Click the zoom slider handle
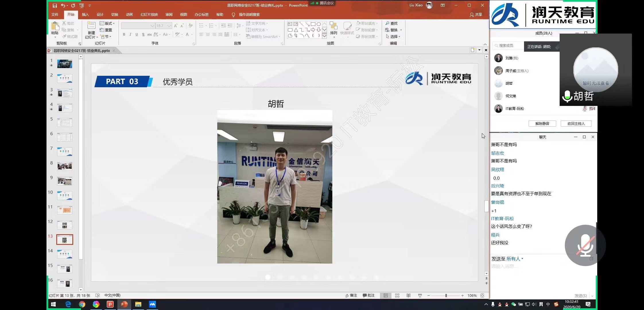Screen dimensions: 644x310 point(446,295)
